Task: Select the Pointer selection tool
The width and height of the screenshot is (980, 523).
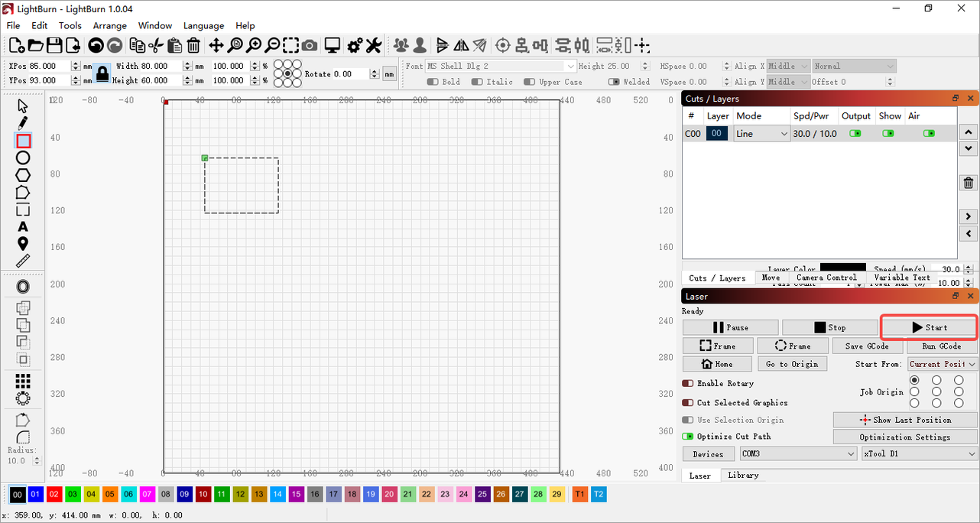Action: click(23, 106)
